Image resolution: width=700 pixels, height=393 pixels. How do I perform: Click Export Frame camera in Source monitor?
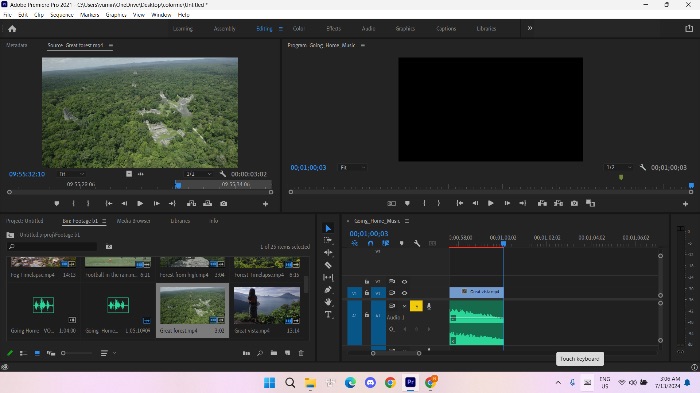click(224, 203)
